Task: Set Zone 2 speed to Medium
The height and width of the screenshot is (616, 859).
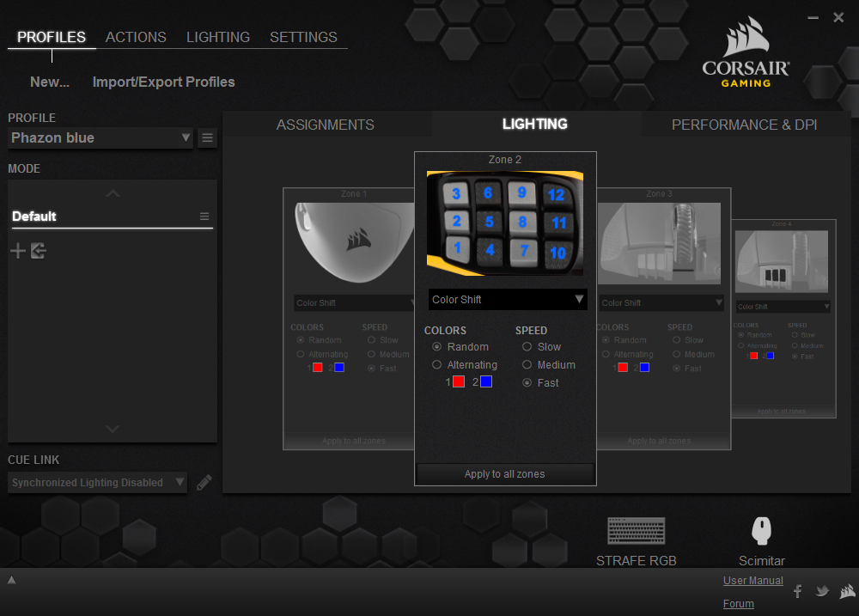Action: click(527, 364)
